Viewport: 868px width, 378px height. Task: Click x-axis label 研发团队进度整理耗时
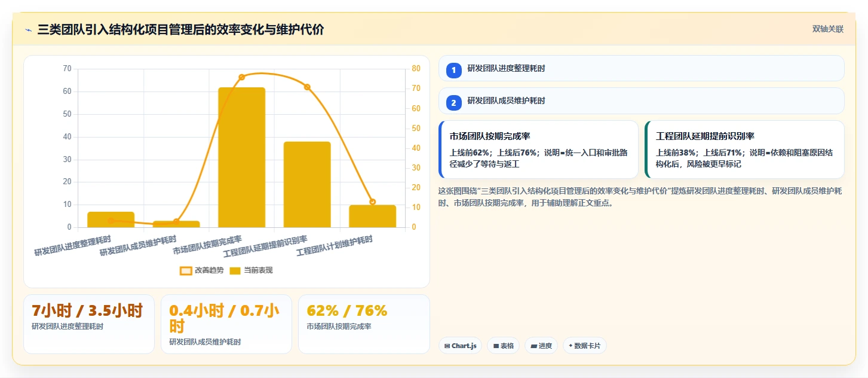[73, 246]
